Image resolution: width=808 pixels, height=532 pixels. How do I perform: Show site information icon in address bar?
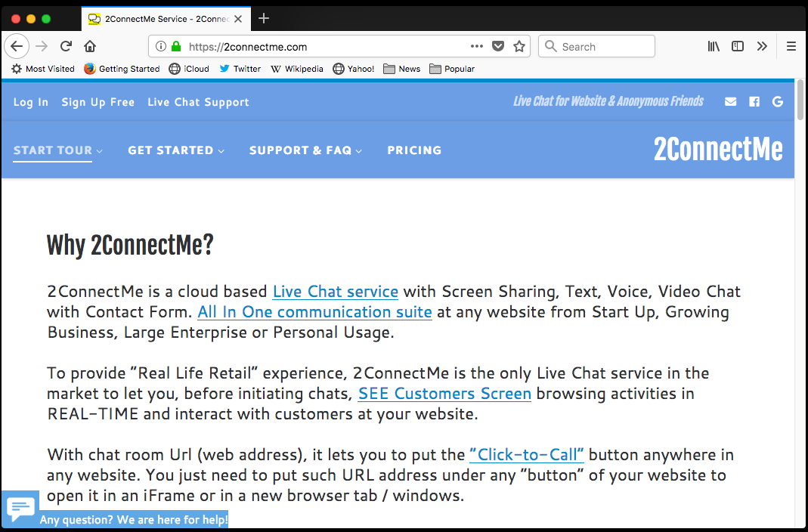(x=161, y=46)
